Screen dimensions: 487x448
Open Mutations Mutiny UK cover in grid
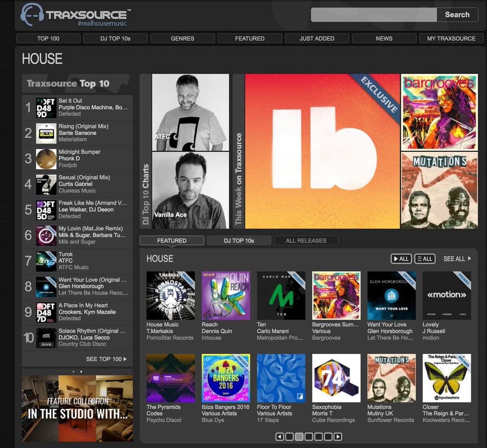391,378
